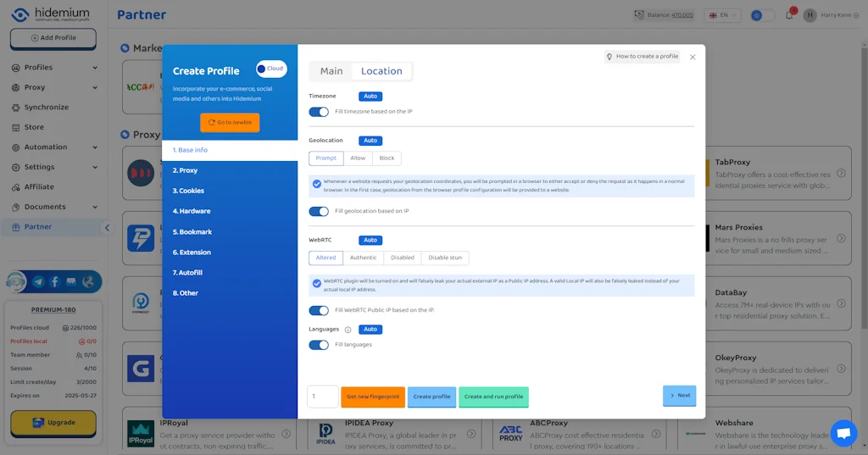The width and height of the screenshot is (868, 455).
Task: Select Disable stun WebRTC mode
Action: coord(445,258)
